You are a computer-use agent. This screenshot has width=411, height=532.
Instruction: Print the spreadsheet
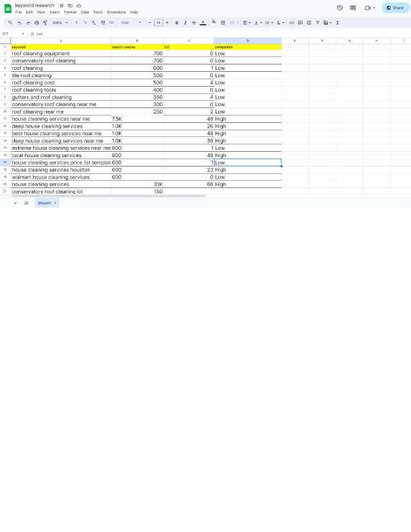[x=37, y=23]
